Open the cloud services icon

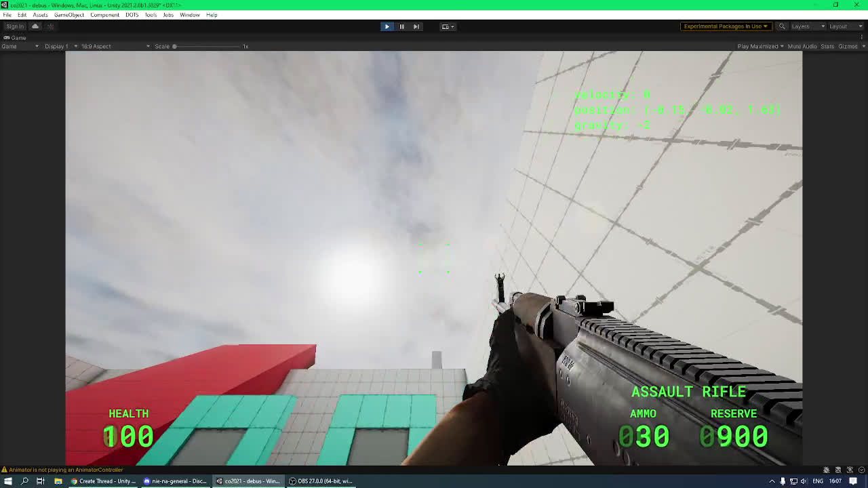35,26
